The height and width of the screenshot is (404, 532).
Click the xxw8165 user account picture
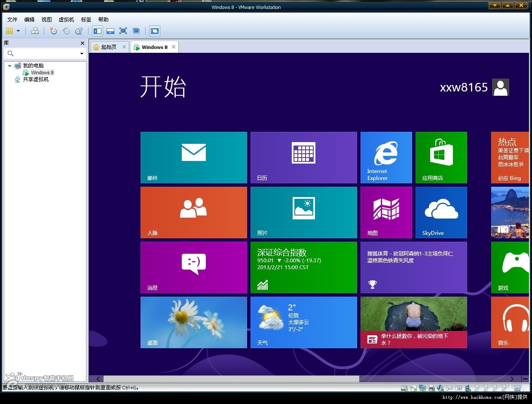pos(501,87)
